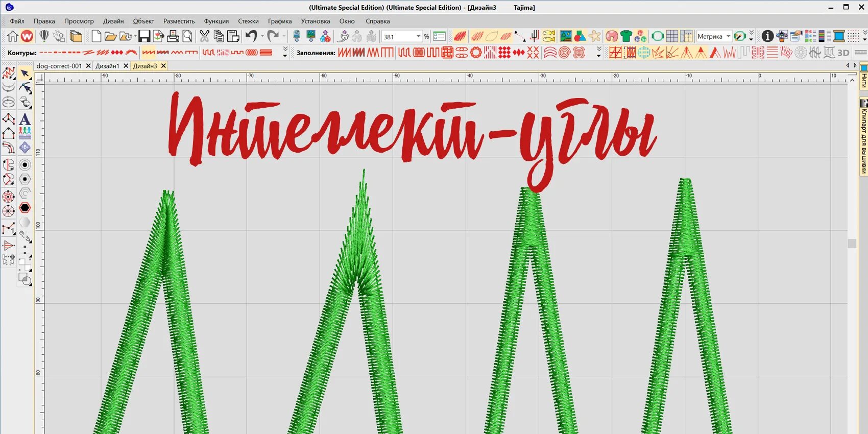Open the Файл menu
Viewport: 868px width, 434px height.
[x=17, y=21]
